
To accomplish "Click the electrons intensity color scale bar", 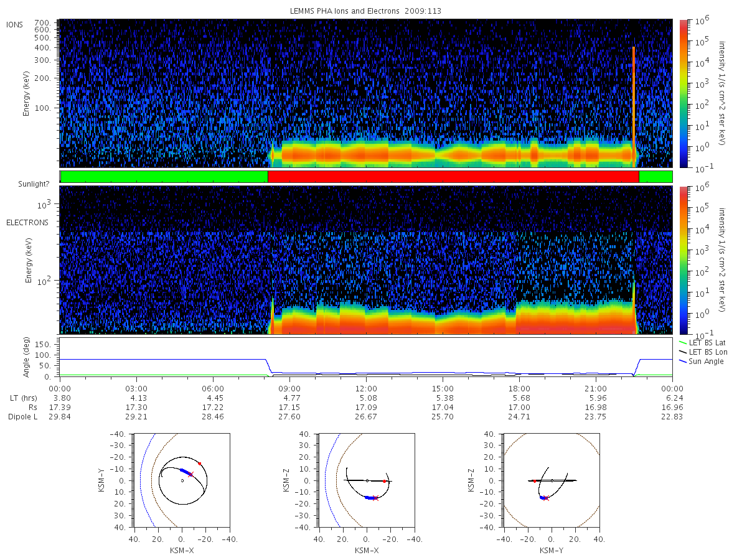I will coord(683,259).
